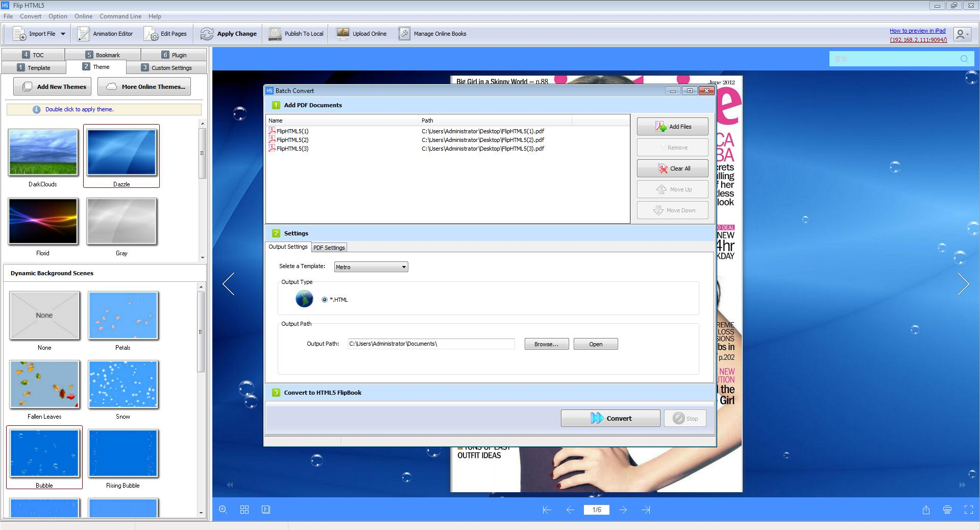
Task: Click the print icon in the bottom right
Action: pos(947,510)
